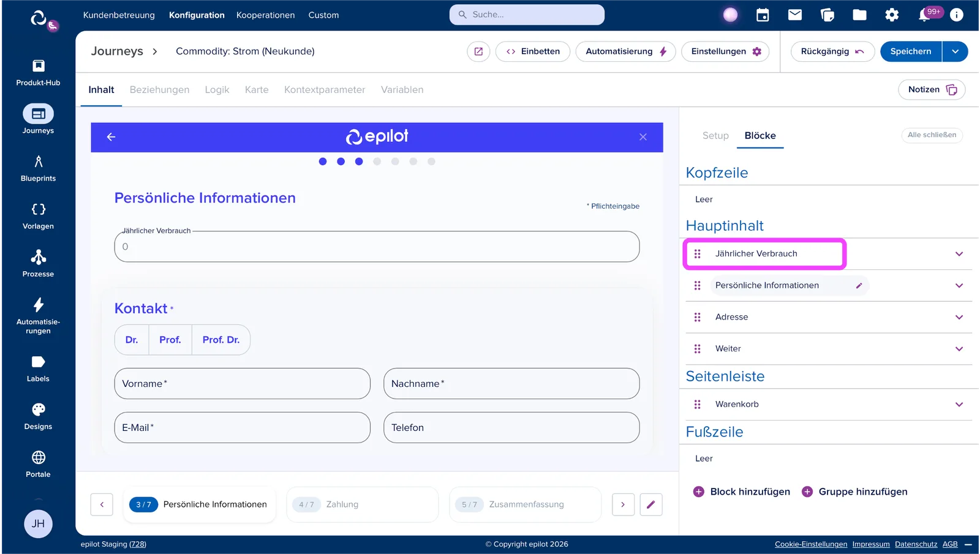980x554 pixels.
Task: Click Block hinzufügen
Action: click(741, 492)
